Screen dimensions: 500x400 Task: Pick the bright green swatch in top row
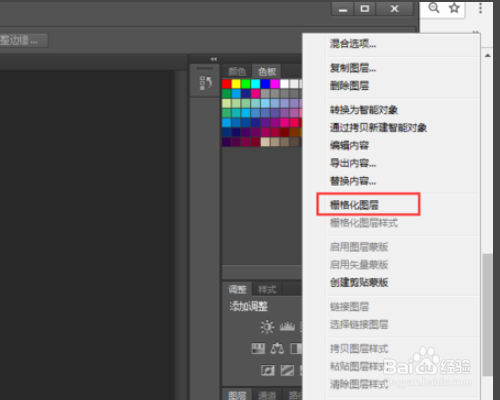(x=246, y=84)
